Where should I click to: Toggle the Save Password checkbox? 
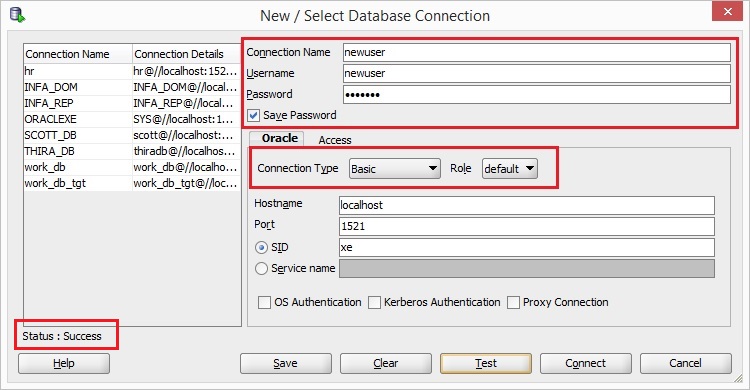[x=254, y=115]
